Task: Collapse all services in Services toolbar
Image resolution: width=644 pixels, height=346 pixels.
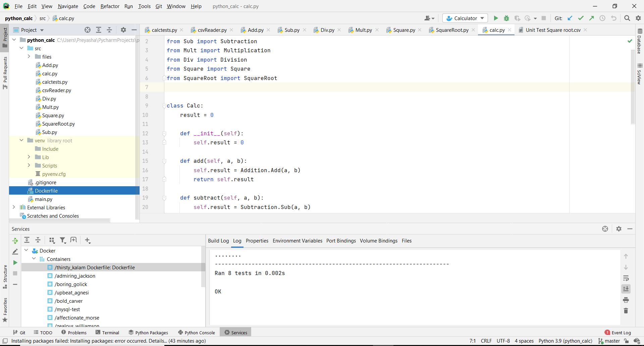Action: pyautogui.click(x=38, y=240)
